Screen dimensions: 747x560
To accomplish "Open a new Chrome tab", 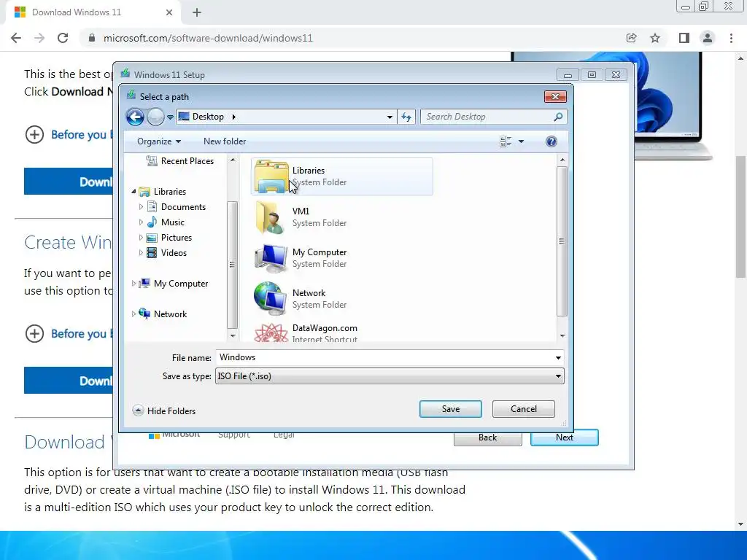I will click(x=197, y=12).
